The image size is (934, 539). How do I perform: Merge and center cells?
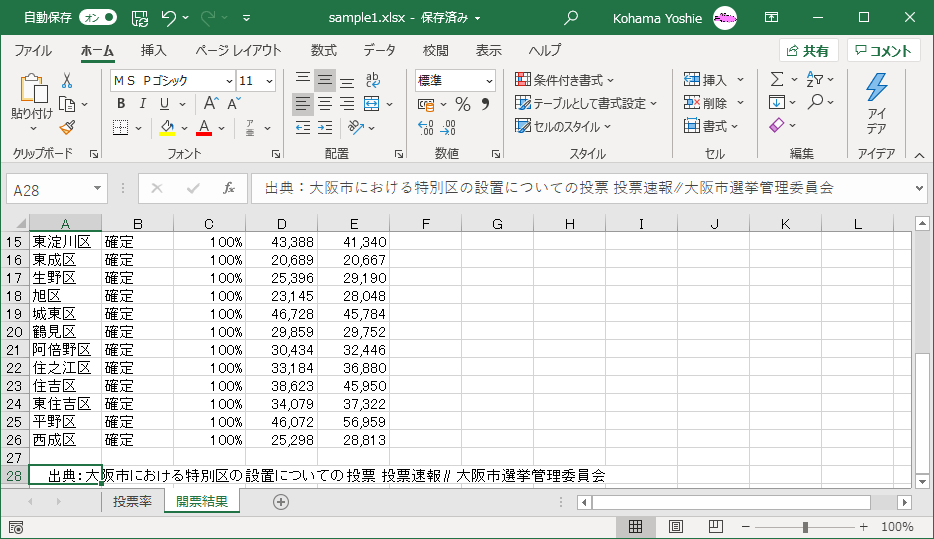(x=372, y=104)
